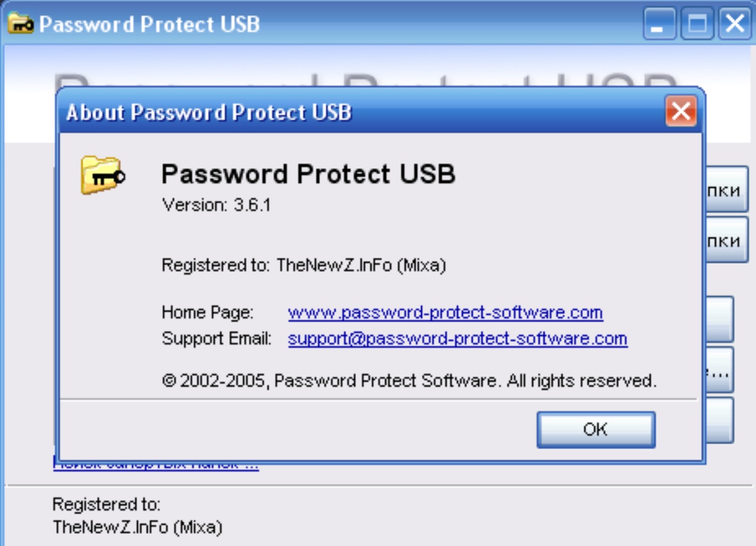Click the bottom 'TheNewZ.InFo (Mixa)' status text

pyautogui.click(x=138, y=527)
